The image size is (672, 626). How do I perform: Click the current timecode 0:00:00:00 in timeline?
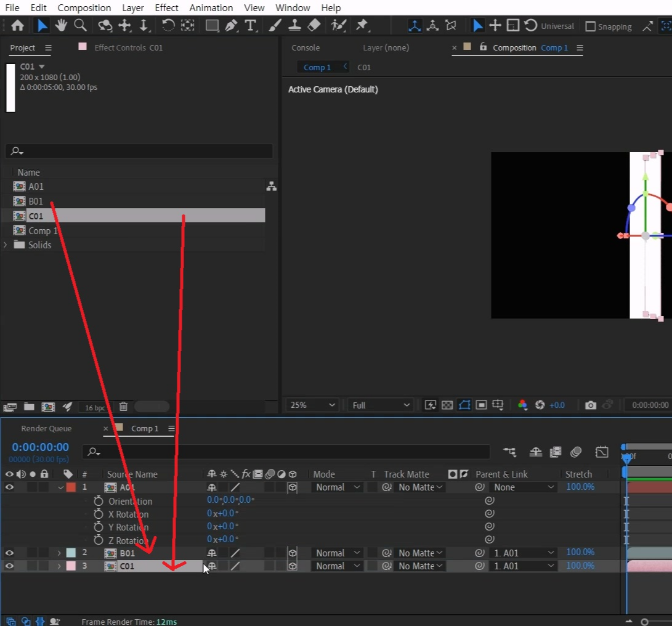[40, 447]
